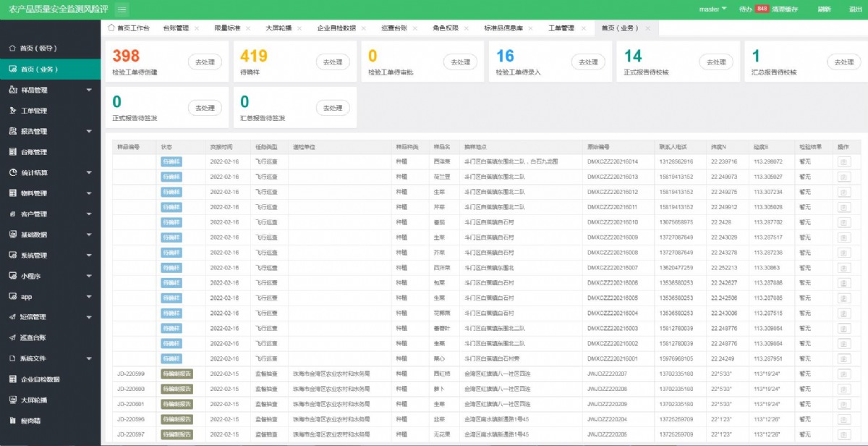868x446 pixels.
Task: Open operation icon for row DMXCZZ220216007
Action: (x=843, y=268)
